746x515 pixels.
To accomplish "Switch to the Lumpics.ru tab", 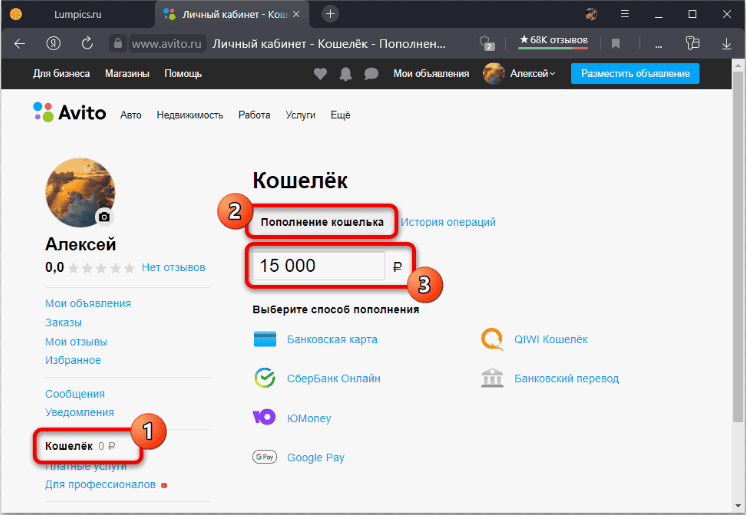I will 78,14.
